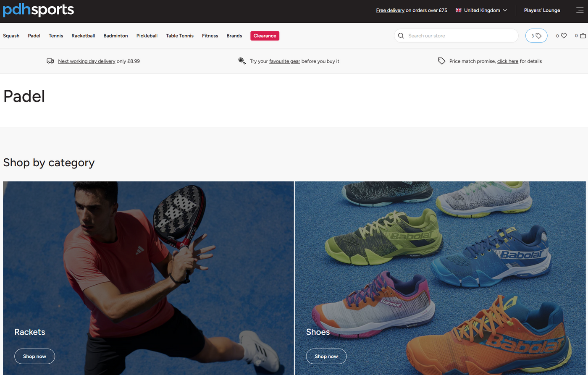Screen dimensions: 588x375
Task: Click the delivery truck icon
Action: 50,61
